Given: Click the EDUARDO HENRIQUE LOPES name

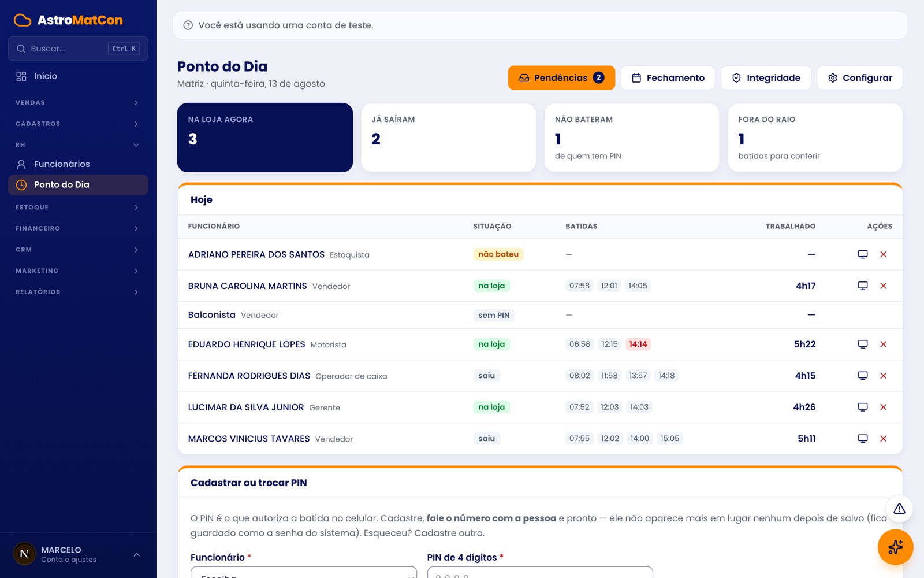Looking at the screenshot, I should (247, 344).
